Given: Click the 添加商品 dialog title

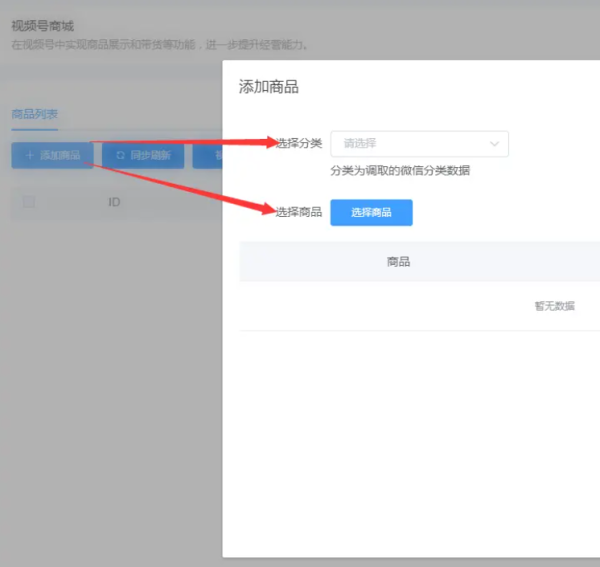Looking at the screenshot, I should (x=268, y=87).
